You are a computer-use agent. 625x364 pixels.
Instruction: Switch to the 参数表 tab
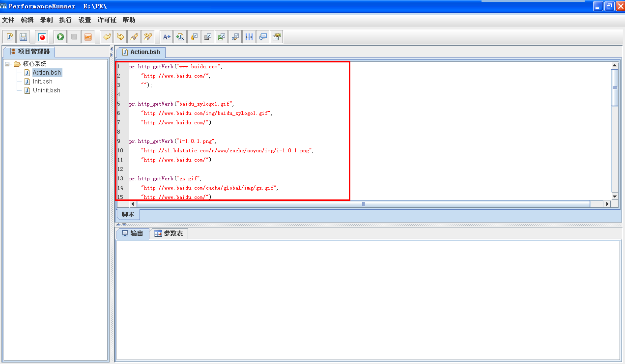pyautogui.click(x=169, y=233)
